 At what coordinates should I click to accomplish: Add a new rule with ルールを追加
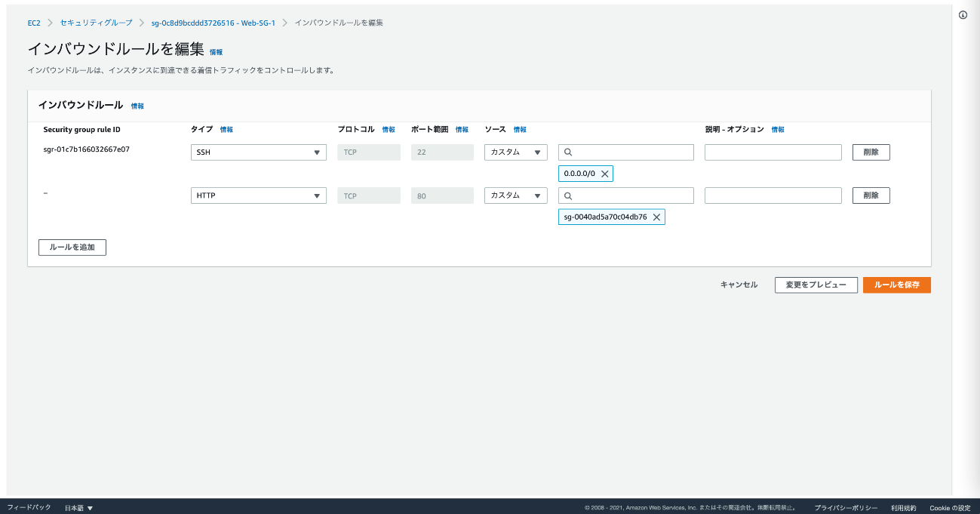point(72,248)
